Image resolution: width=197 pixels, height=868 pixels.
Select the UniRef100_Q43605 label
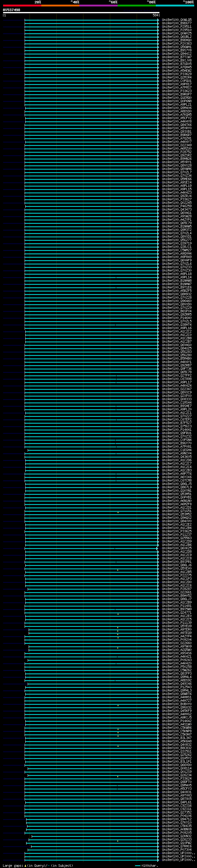[177, 457]
